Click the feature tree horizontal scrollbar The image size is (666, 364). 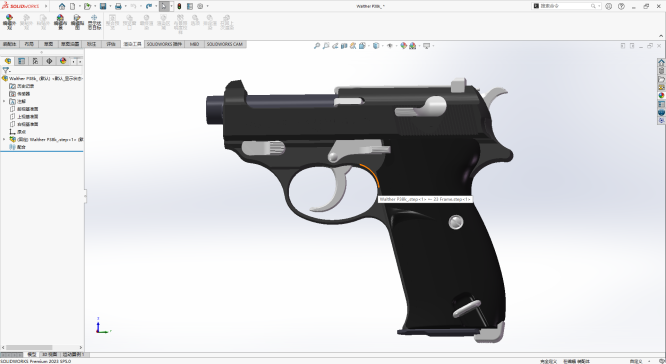click(x=29, y=347)
